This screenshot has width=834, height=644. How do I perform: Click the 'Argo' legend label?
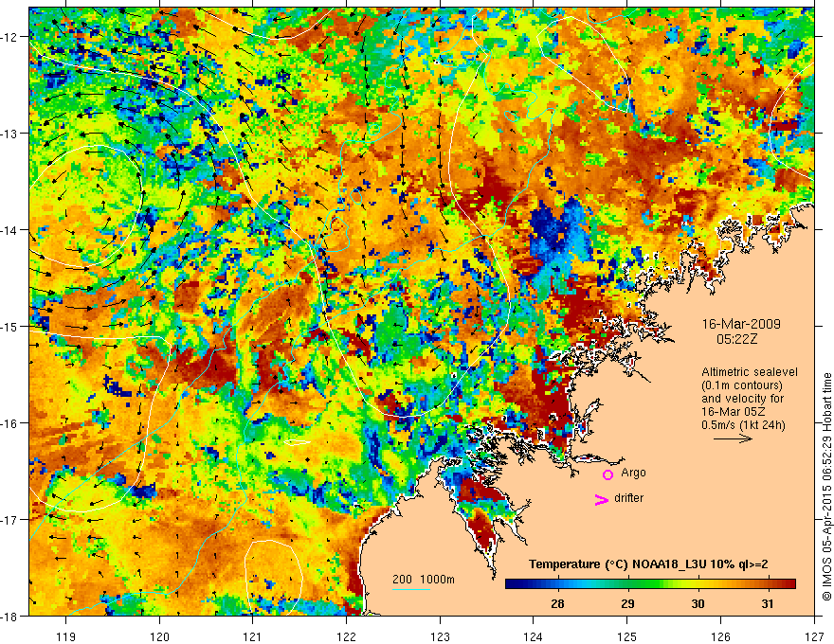(633, 473)
